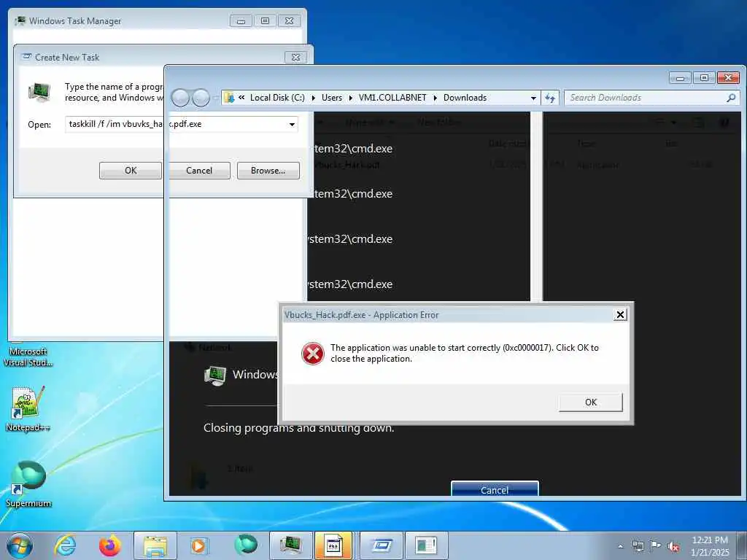Select the Microsoft Visual Studio desktop shortcut
The width and height of the screenshot is (747, 560).
[x=28, y=356]
